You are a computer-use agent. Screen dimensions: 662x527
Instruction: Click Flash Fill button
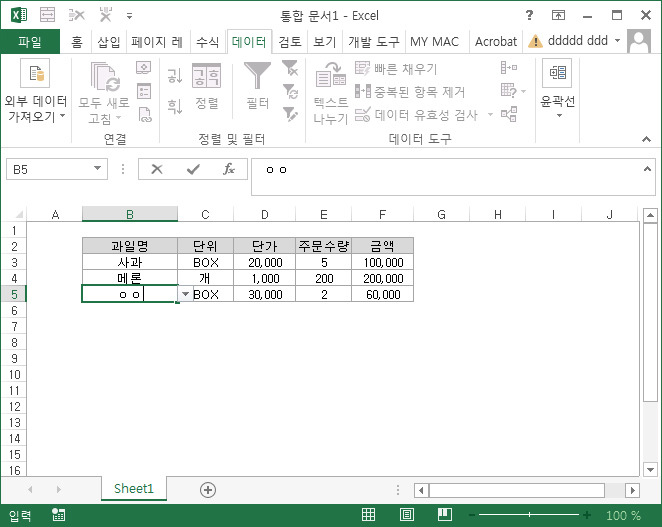click(x=396, y=68)
